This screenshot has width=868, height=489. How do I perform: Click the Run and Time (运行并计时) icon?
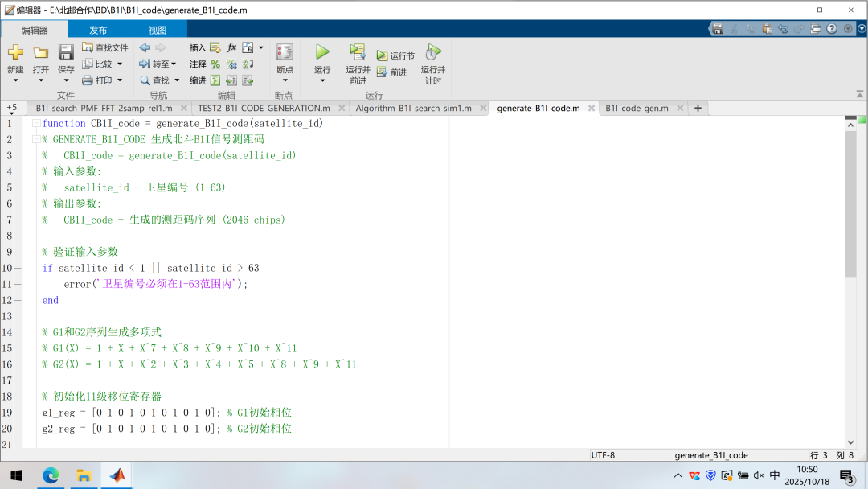433,52
